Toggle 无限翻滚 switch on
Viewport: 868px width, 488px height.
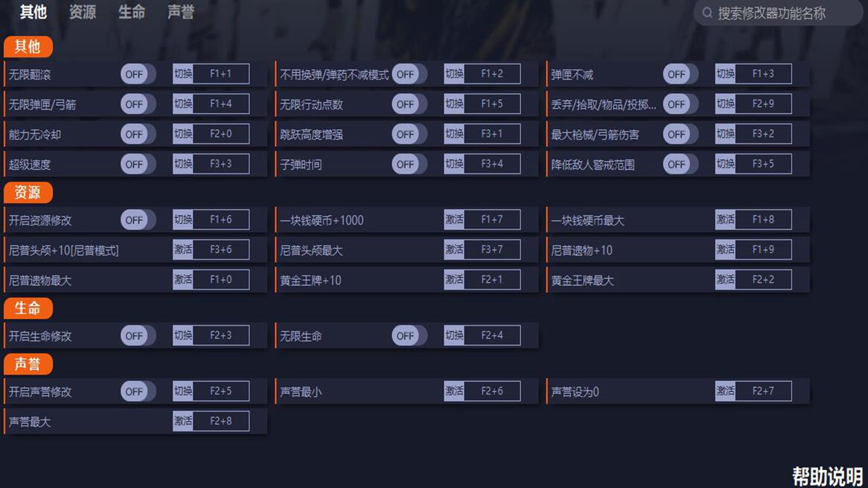[x=138, y=74]
